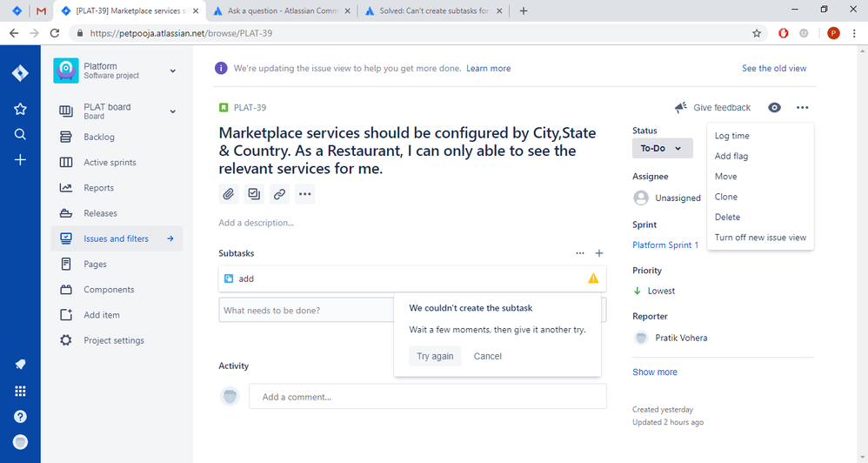Click the Give feedback megaphone icon
This screenshot has height=463, width=868.
[x=681, y=107]
